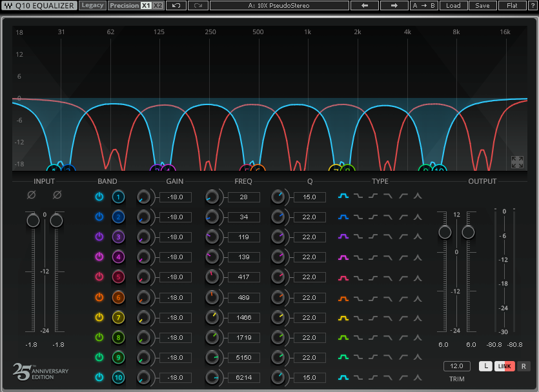Toggle left input phase invert icon
Viewport: 539px width, 392px height.
click(31, 195)
